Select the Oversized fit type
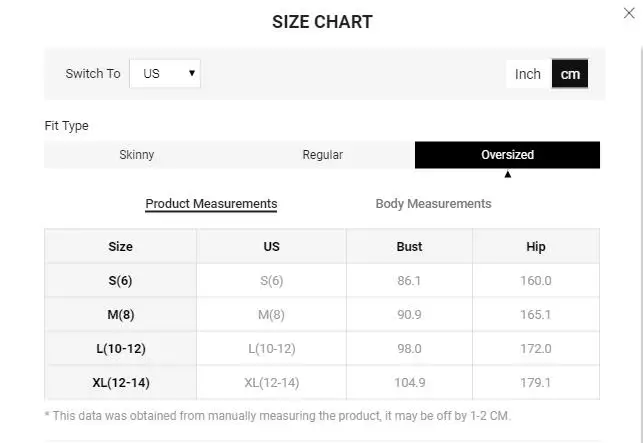Viewport: 643px width, 443px height. coord(507,155)
